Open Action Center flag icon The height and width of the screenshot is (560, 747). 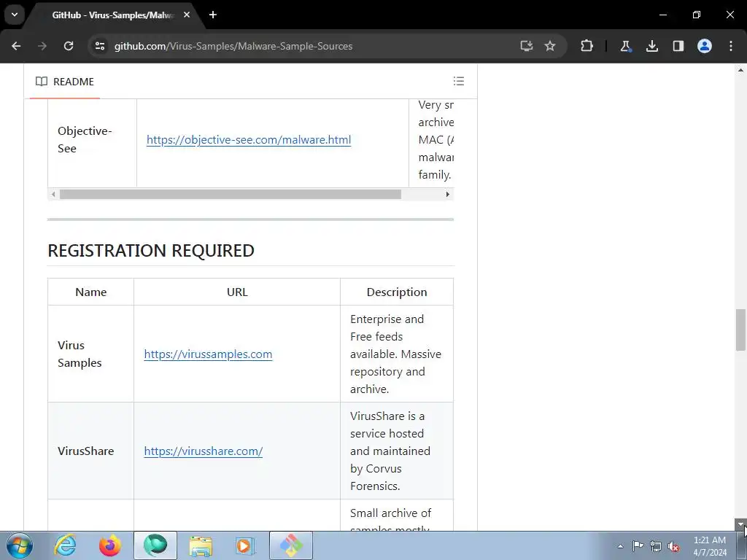pyautogui.click(x=638, y=546)
